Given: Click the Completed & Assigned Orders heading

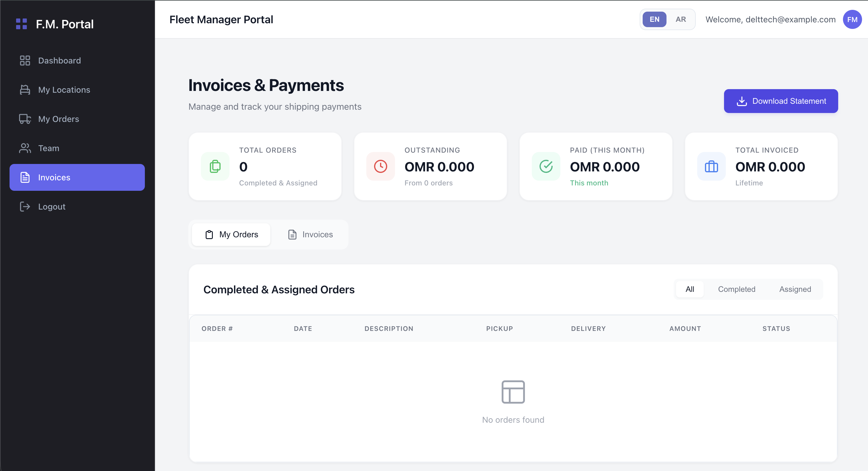Looking at the screenshot, I should [x=279, y=289].
